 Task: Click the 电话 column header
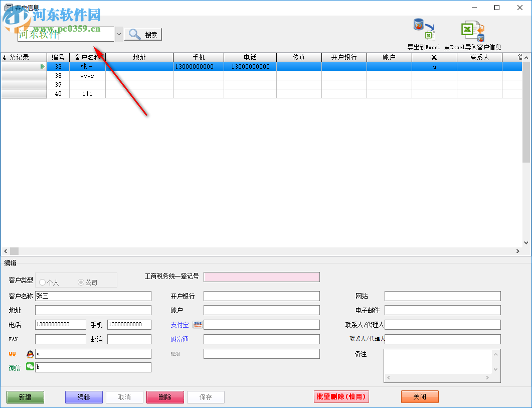pyautogui.click(x=250, y=57)
